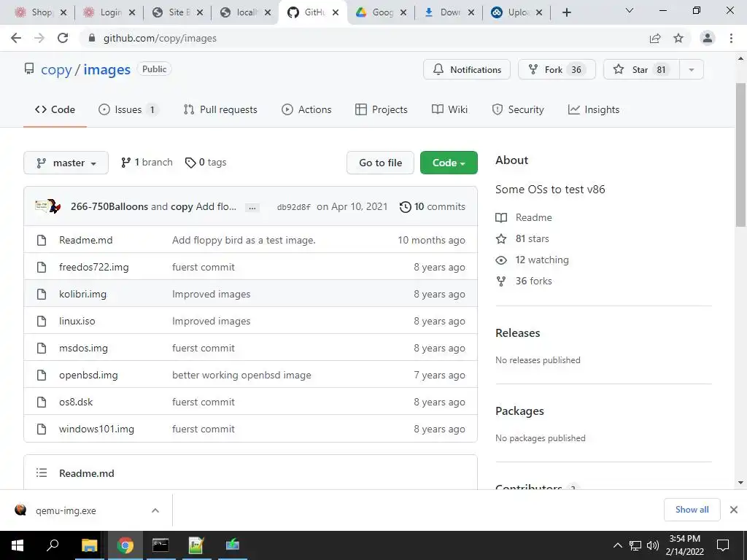
Task: Click the taskbar clock showing 3:54 PM
Action: pyautogui.click(x=684, y=545)
